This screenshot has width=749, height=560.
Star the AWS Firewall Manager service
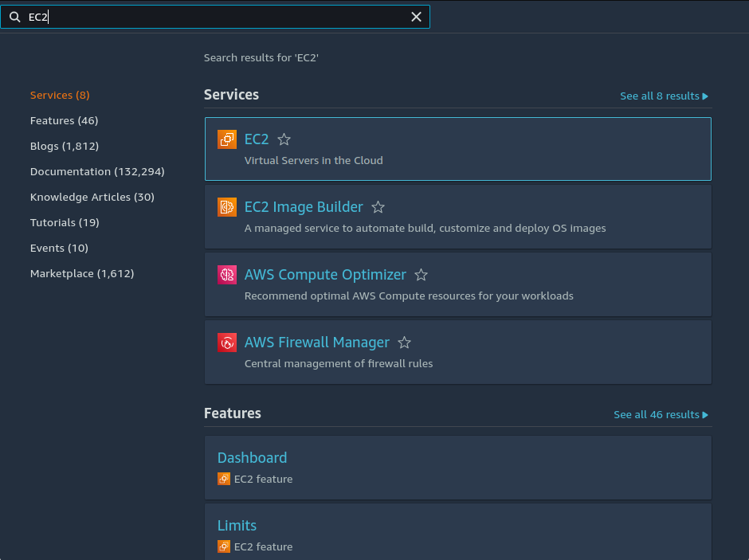click(404, 342)
